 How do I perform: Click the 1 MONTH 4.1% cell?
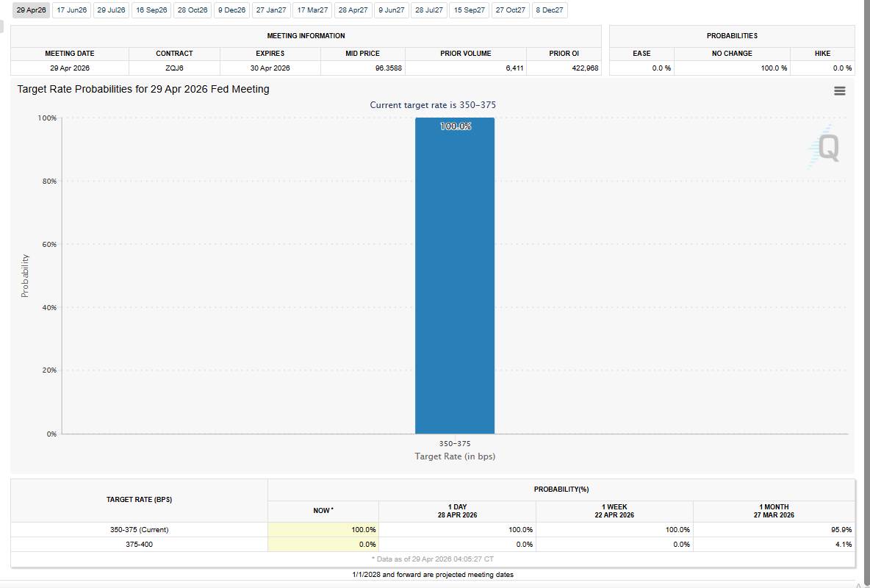click(774, 544)
